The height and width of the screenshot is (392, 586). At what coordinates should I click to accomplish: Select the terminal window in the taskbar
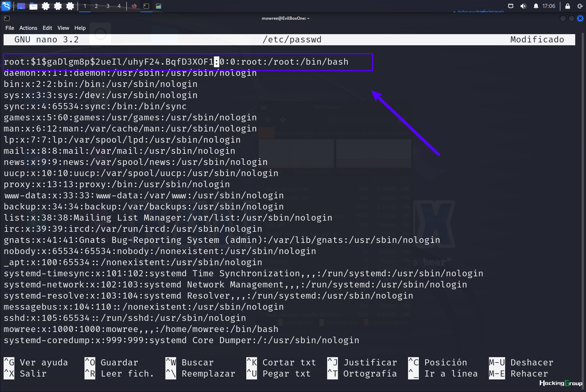tap(146, 6)
